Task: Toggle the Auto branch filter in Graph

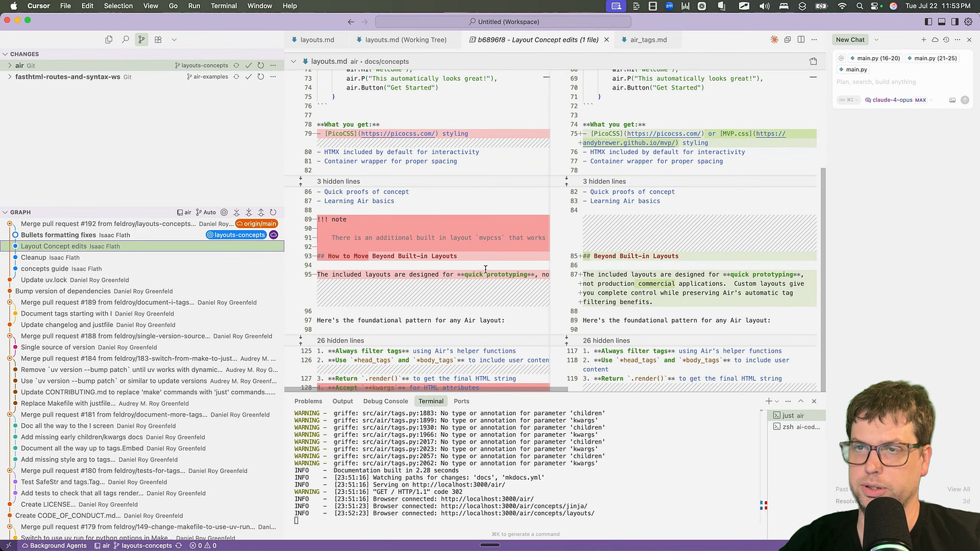Action: click(x=206, y=213)
